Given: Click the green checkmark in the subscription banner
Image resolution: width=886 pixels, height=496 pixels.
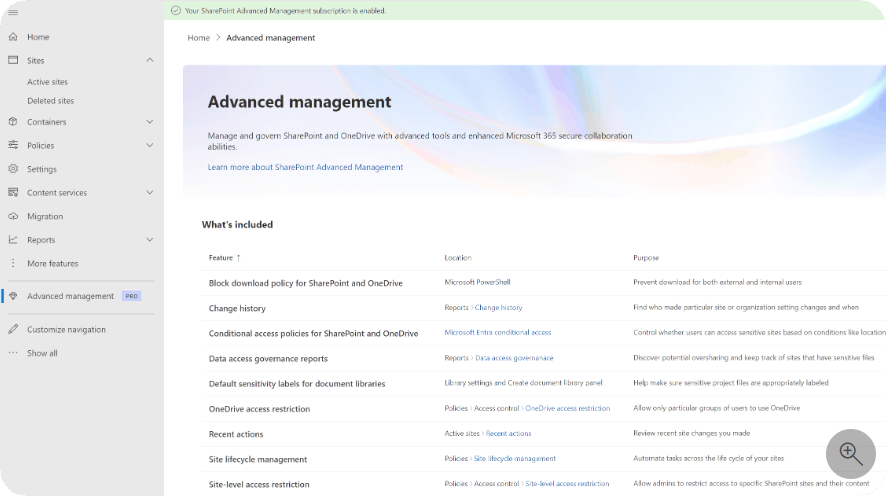Looking at the screenshot, I should [x=176, y=10].
